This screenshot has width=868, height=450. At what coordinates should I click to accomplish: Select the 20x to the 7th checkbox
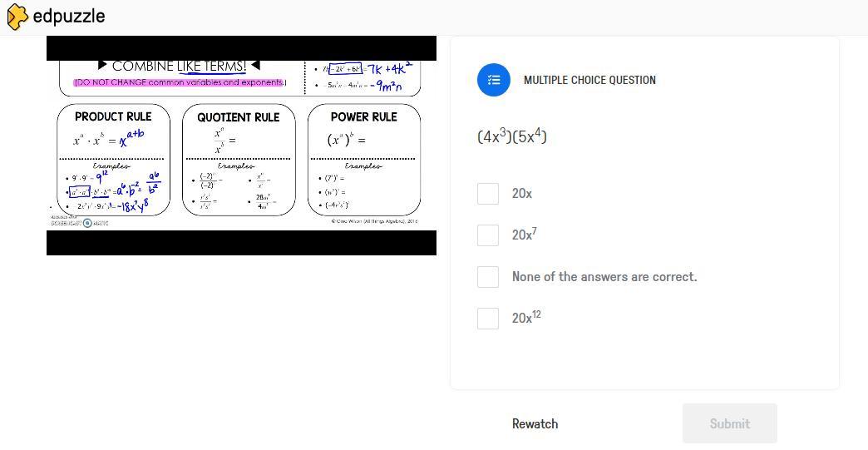[x=488, y=235]
